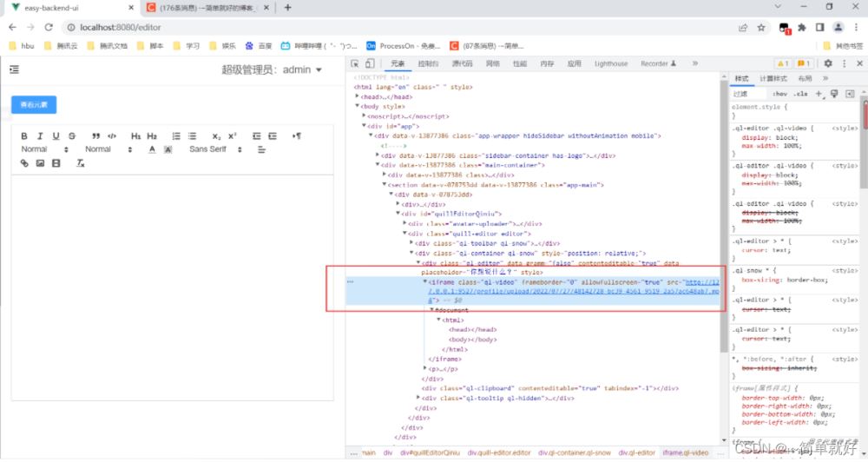This screenshot has height=462, width=868.
Task: Toggle the :hov element state panel
Action: click(x=779, y=93)
